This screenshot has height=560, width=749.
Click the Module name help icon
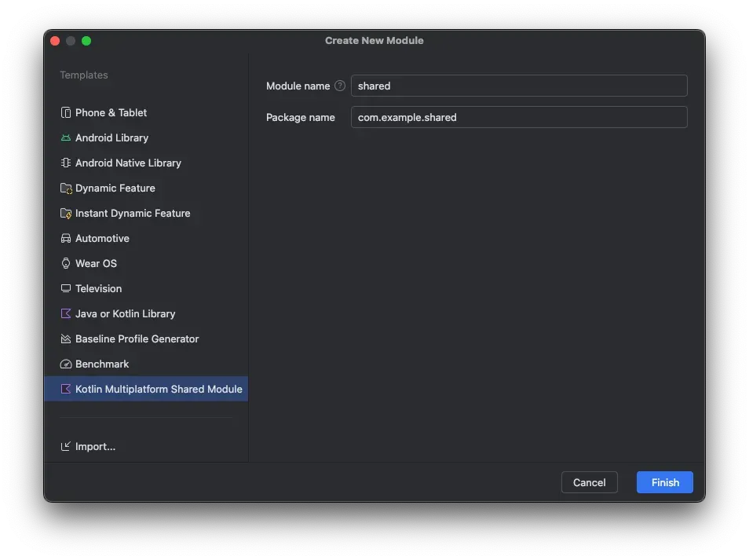pos(340,86)
